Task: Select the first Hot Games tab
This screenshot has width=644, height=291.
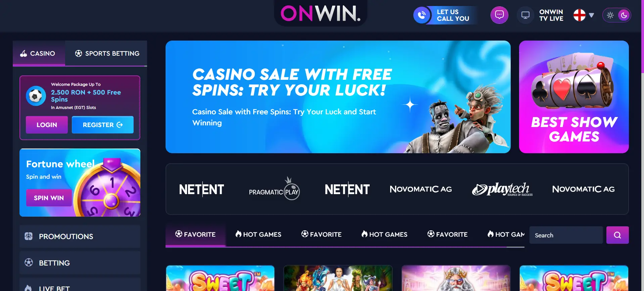Action: click(259, 234)
